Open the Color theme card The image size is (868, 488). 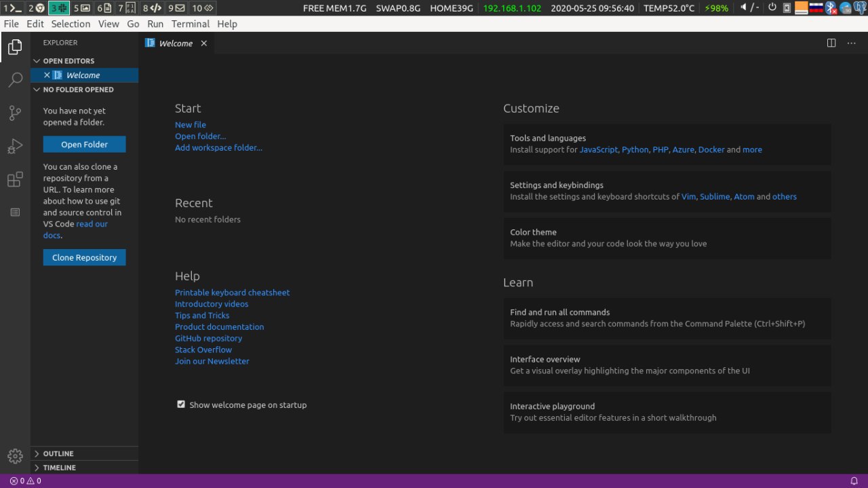tap(667, 238)
